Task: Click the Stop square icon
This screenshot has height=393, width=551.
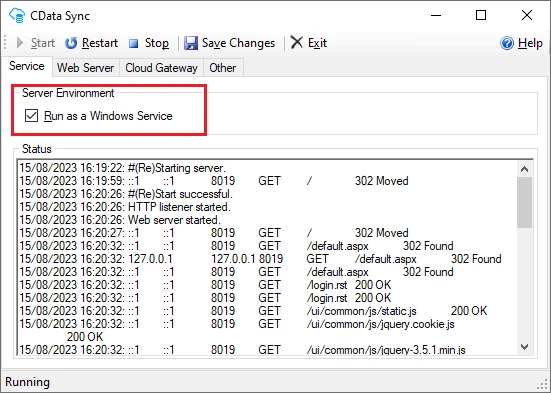Action: (x=134, y=43)
